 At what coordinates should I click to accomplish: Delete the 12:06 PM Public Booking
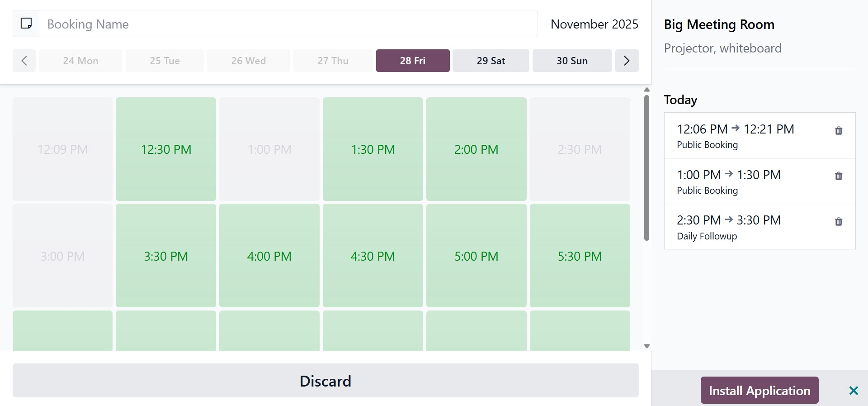point(838,131)
